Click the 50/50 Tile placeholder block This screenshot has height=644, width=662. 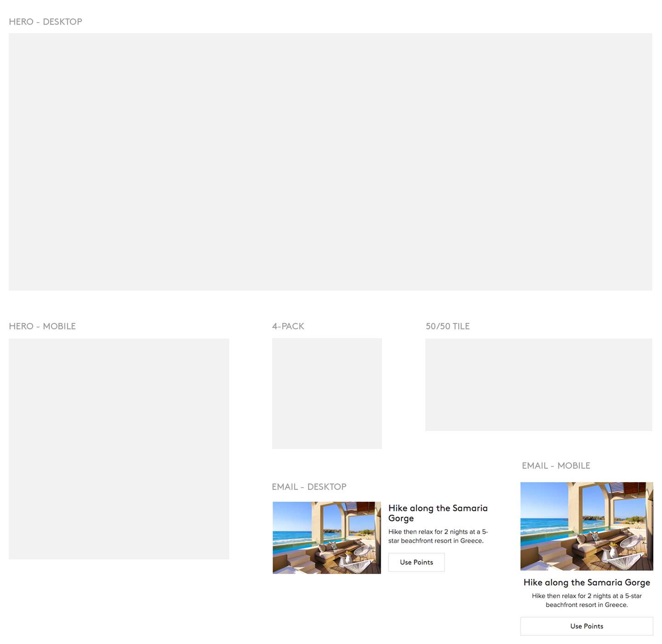click(538, 385)
